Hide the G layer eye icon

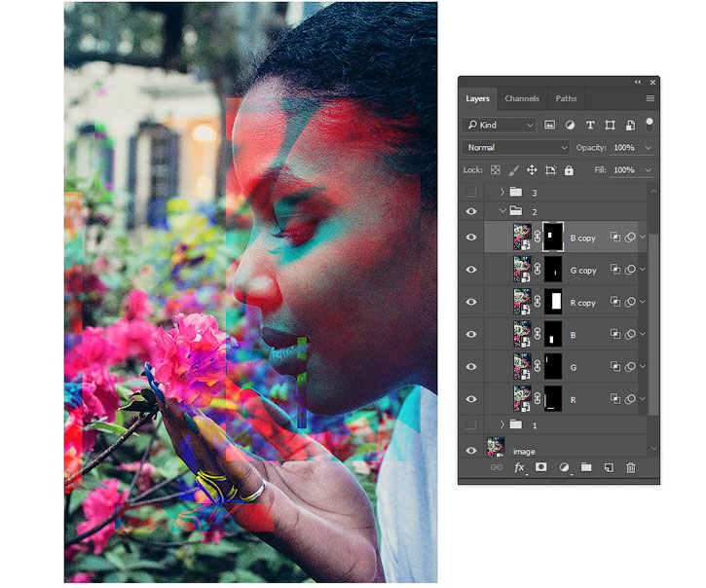click(471, 366)
